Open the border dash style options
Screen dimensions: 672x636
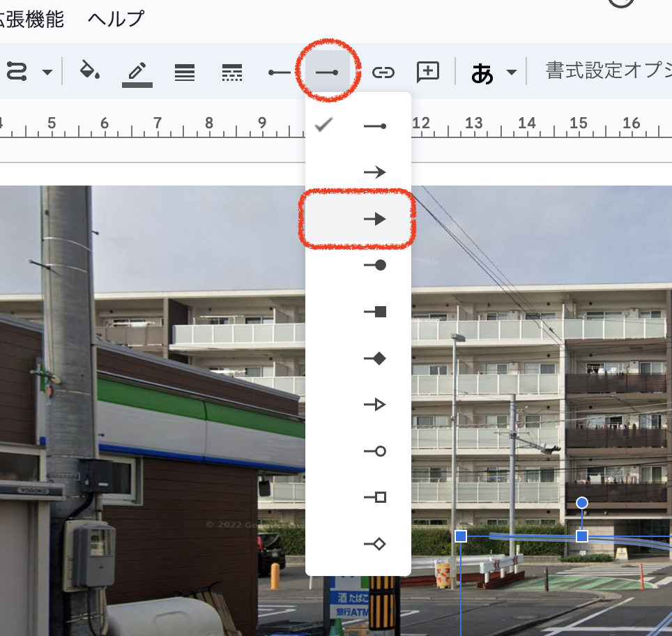pyautogui.click(x=231, y=72)
